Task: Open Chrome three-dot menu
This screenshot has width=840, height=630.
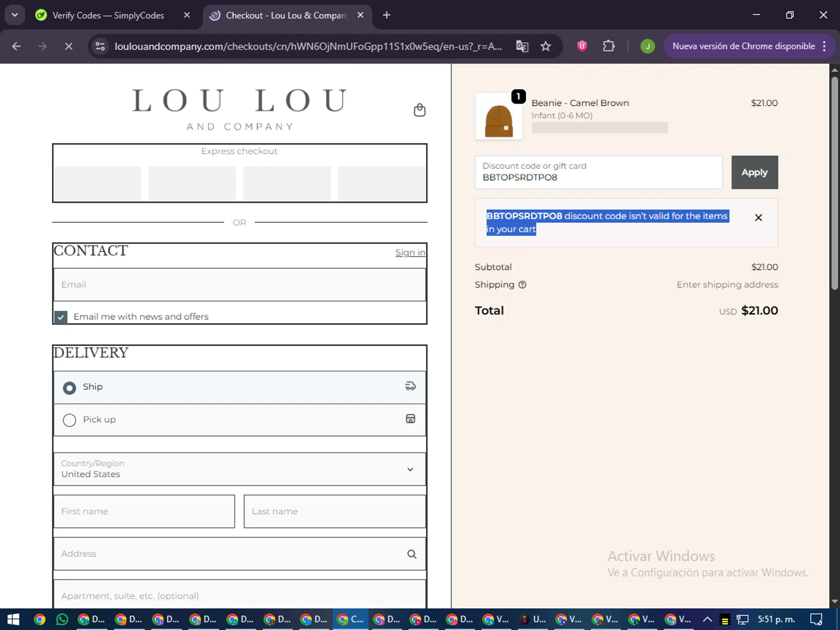Action: [824, 46]
